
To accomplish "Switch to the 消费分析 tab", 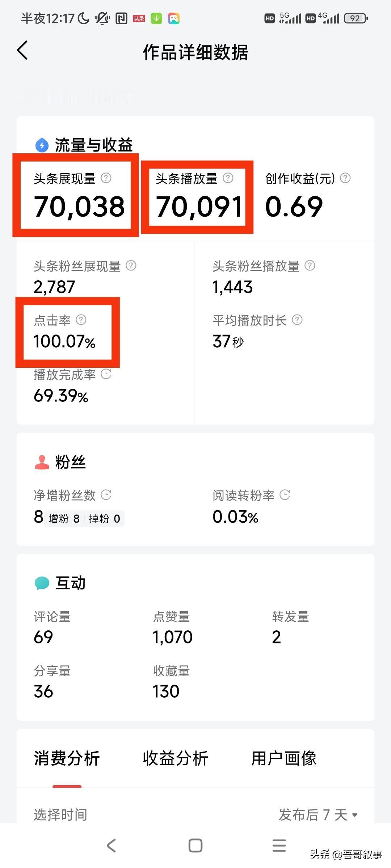I will coord(67,758).
